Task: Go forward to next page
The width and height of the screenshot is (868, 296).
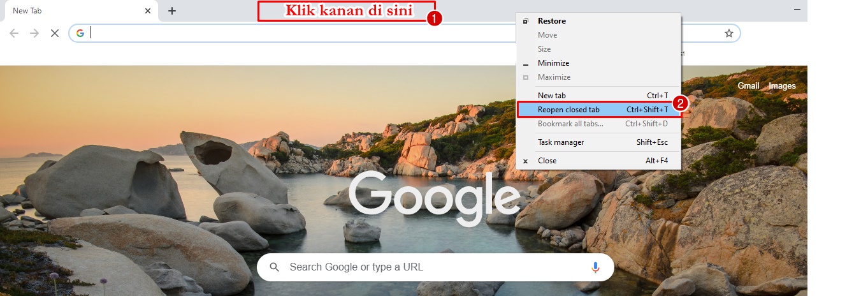Action: point(34,33)
